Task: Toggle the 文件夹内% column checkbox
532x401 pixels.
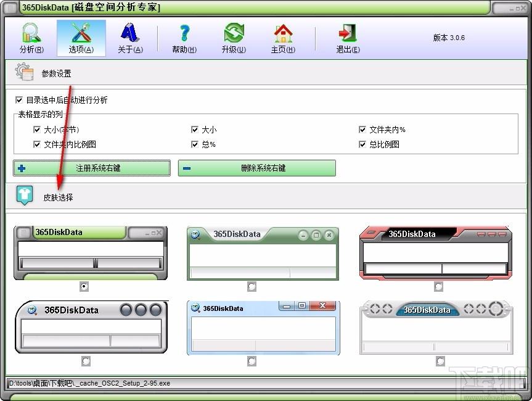Action: (362, 130)
